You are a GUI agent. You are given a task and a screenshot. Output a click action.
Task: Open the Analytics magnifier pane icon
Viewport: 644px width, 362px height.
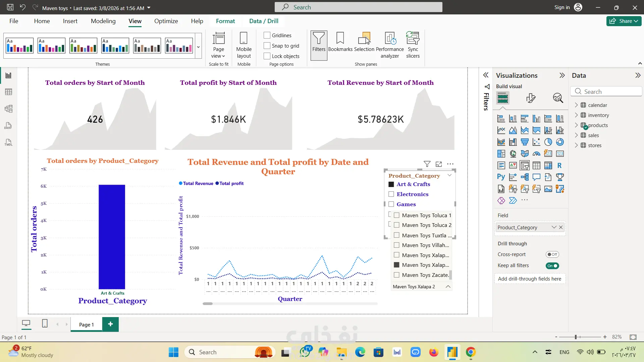(558, 98)
